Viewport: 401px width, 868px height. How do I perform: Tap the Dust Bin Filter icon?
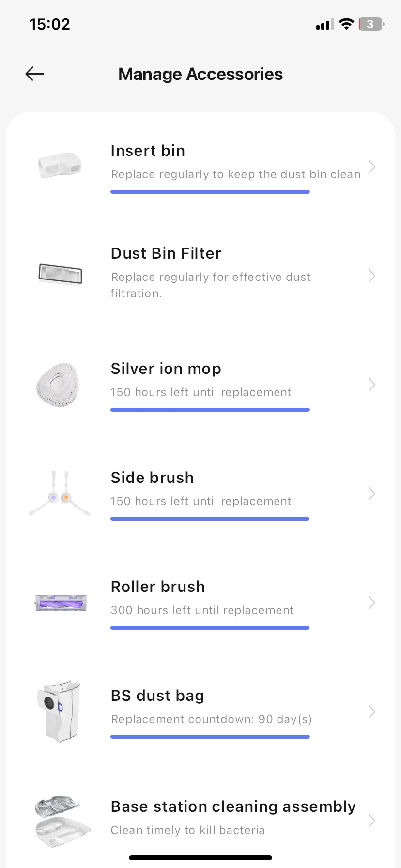60,274
